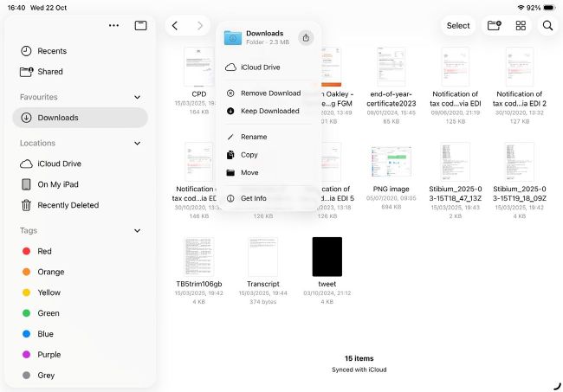Open the sidebar more options ellipsis

113,26
